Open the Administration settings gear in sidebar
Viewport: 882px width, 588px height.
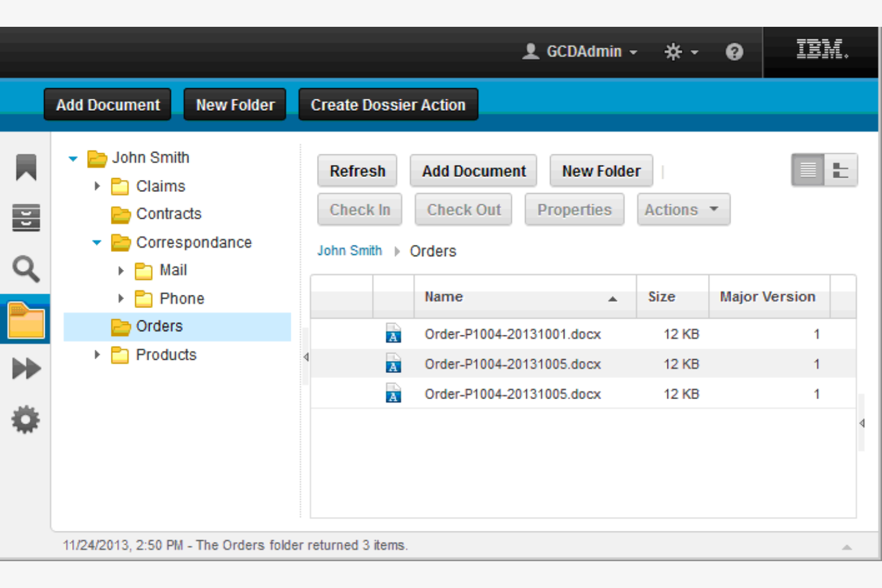point(25,419)
